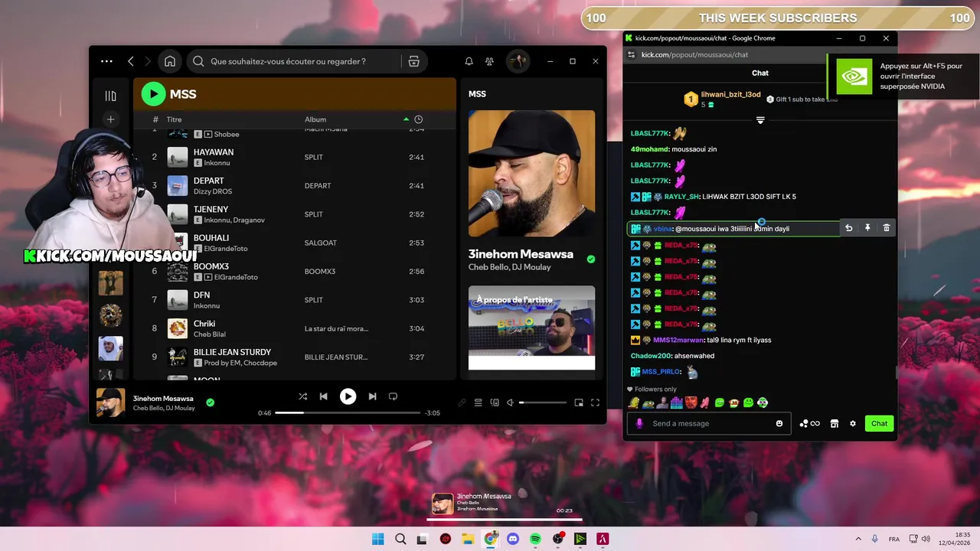Click the now playing title 3inehom Mesawsa

pos(163,399)
